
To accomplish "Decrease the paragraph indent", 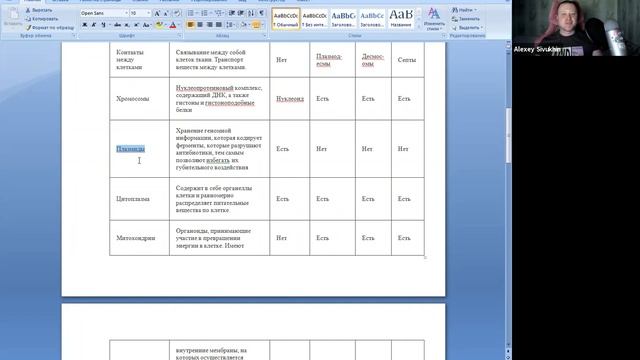I will (232, 13).
